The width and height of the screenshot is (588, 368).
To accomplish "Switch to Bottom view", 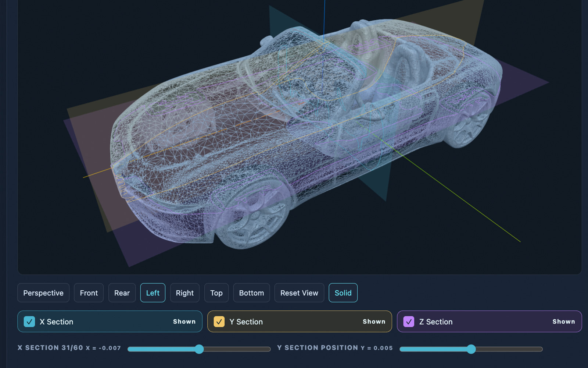I will pos(251,293).
